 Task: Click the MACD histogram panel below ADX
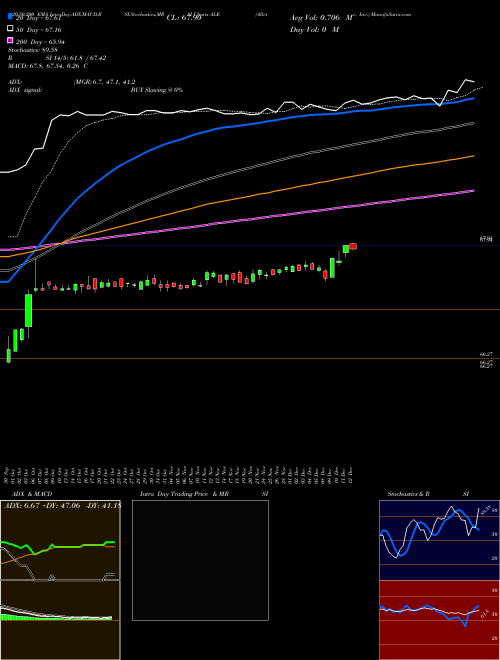pos(60,620)
